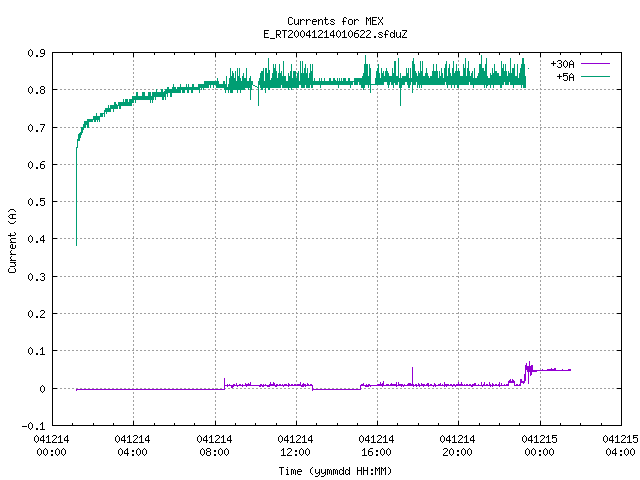This screenshot has height=480, width=640.
Task: Click the 0.1 y-axis tick label
Action: (37, 351)
